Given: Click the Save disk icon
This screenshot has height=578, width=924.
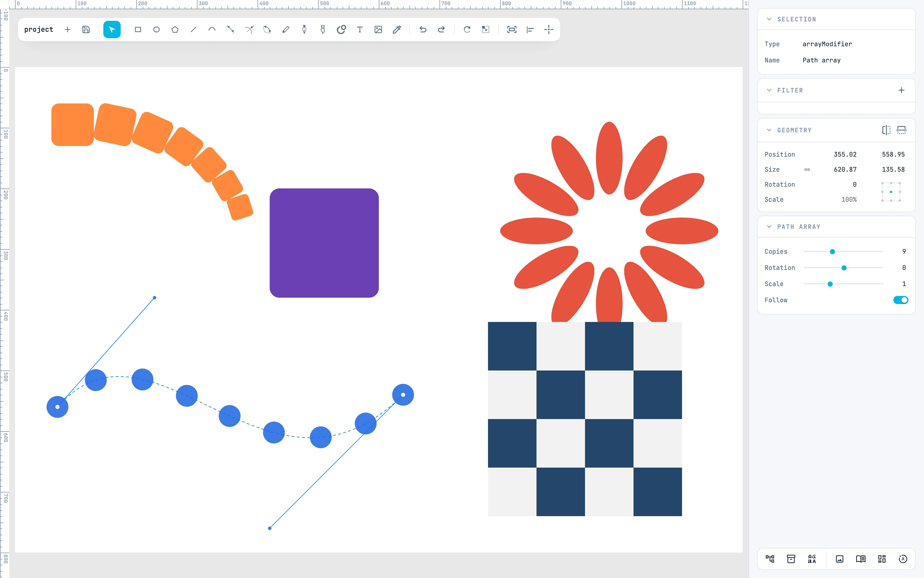Looking at the screenshot, I should click(86, 29).
